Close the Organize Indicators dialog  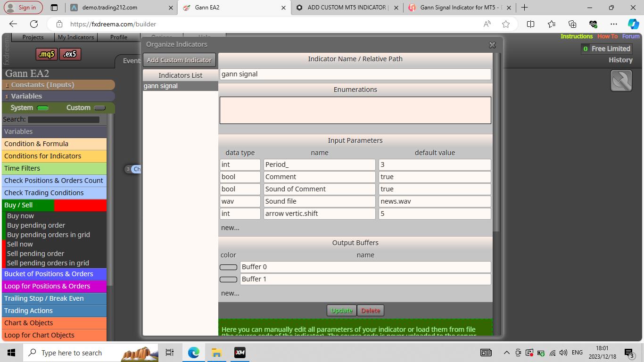click(x=492, y=45)
